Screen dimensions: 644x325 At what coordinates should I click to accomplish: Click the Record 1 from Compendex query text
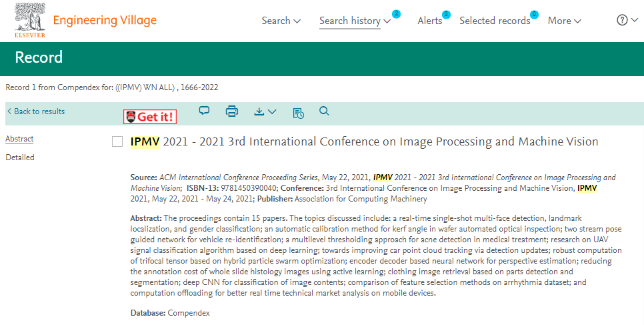point(112,87)
